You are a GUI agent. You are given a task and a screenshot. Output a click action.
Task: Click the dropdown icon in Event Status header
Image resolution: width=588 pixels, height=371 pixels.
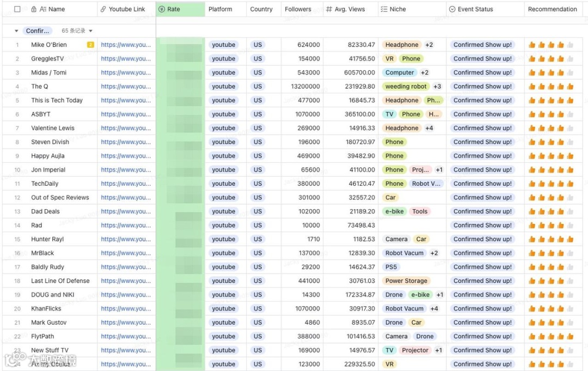[x=452, y=9]
